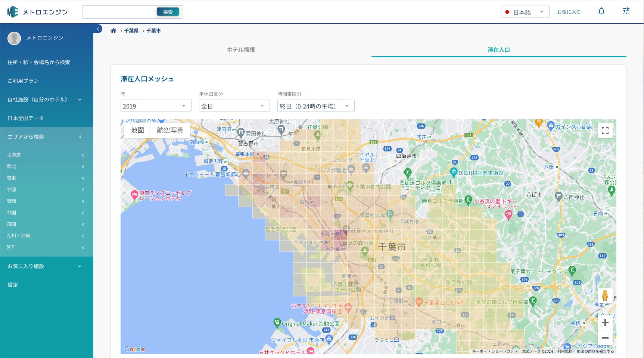Switch map to 地図 view
The image size is (644, 358).
pos(137,130)
